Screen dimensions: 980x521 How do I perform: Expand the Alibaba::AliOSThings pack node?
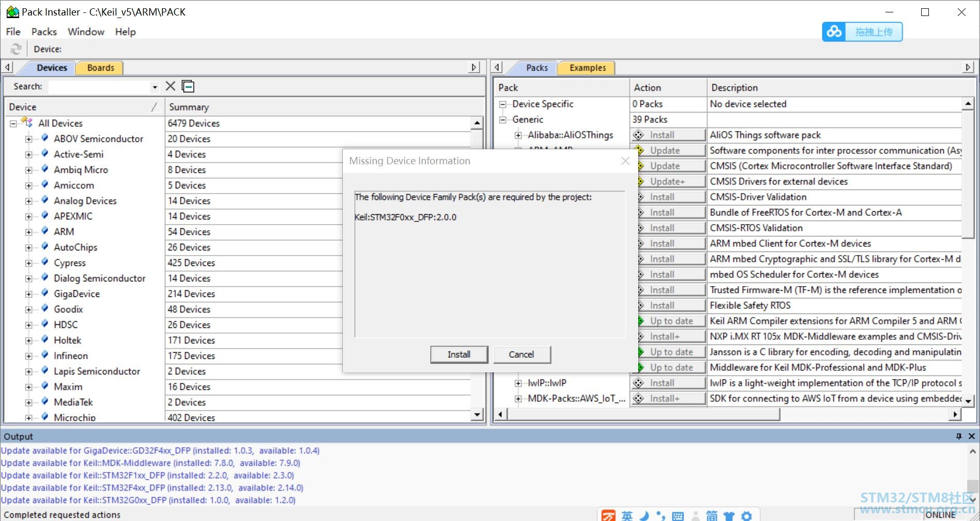click(x=518, y=135)
